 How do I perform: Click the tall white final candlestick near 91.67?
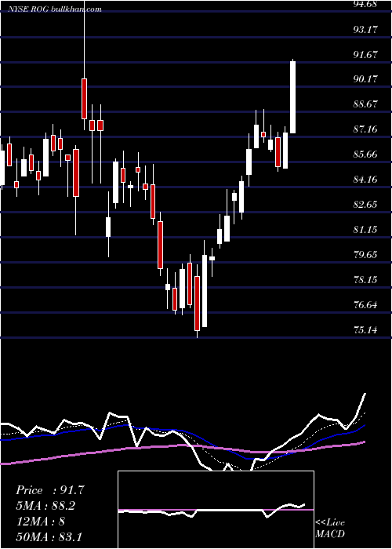292,97
